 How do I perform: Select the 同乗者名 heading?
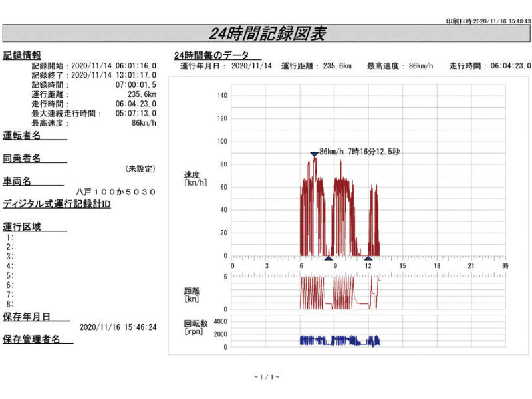(x=22, y=158)
